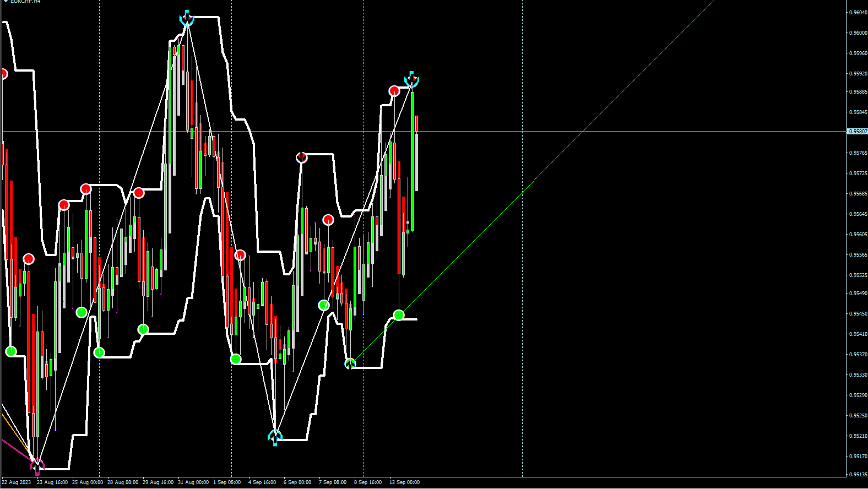Click the green dot near 0.95370 on 22 Aug
This screenshot has width=868, height=489.
[x=11, y=351]
